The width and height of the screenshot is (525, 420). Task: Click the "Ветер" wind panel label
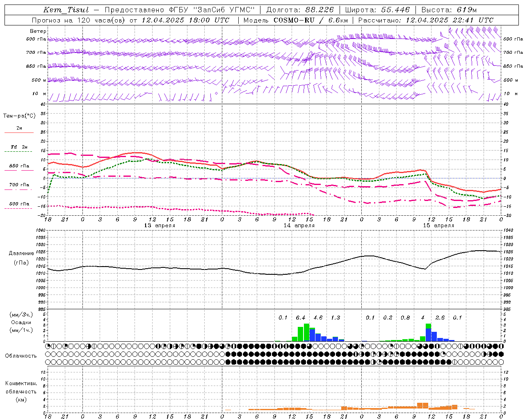tap(38, 31)
